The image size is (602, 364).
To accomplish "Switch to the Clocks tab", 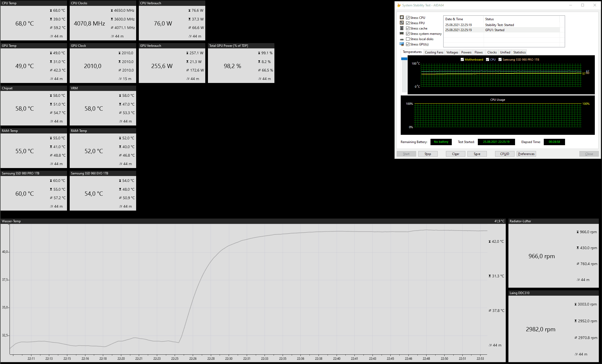I will coord(492,52).
